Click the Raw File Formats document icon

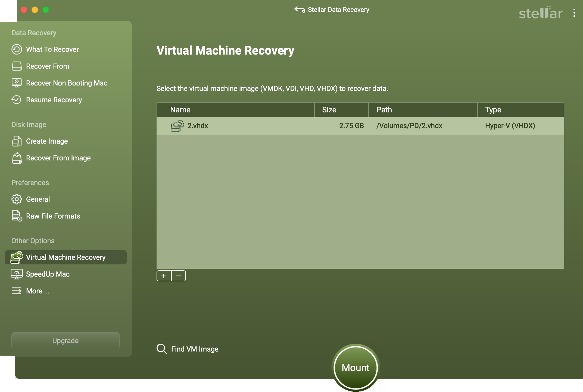(x=17, y=216)
